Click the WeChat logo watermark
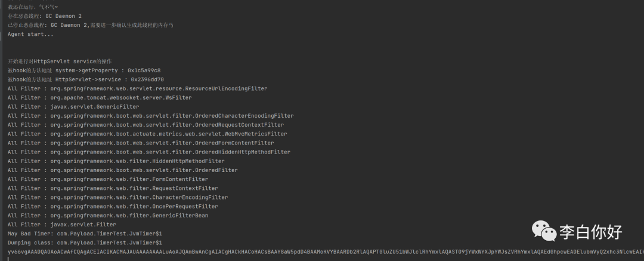The height and width of the screenshot is (261, 644). (544, 230)
